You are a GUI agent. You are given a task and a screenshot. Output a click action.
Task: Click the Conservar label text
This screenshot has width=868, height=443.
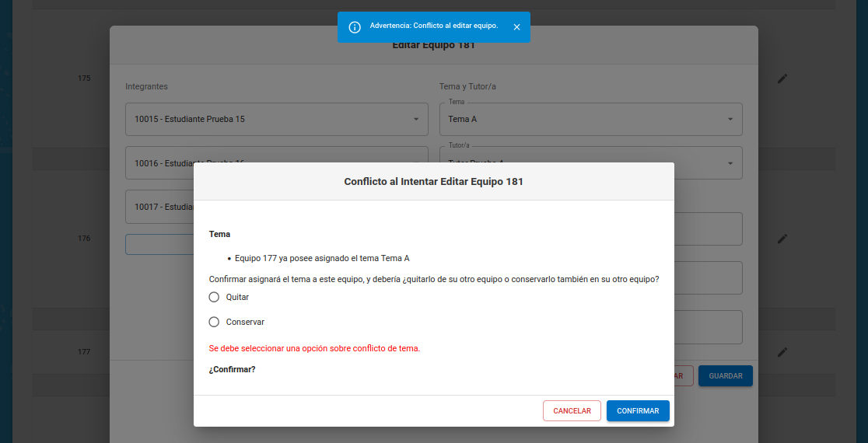[x=245, y=322]
